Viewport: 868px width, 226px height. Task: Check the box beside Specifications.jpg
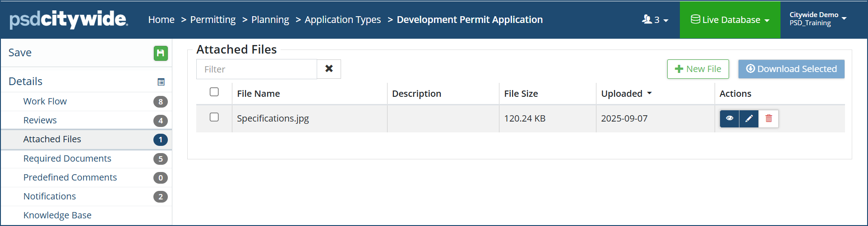click(x=214, y=117)
